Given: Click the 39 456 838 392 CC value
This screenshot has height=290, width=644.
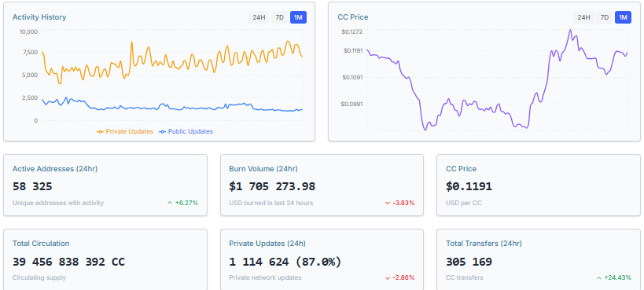Looking at the screenshot, I should click(x=68, y=262).
